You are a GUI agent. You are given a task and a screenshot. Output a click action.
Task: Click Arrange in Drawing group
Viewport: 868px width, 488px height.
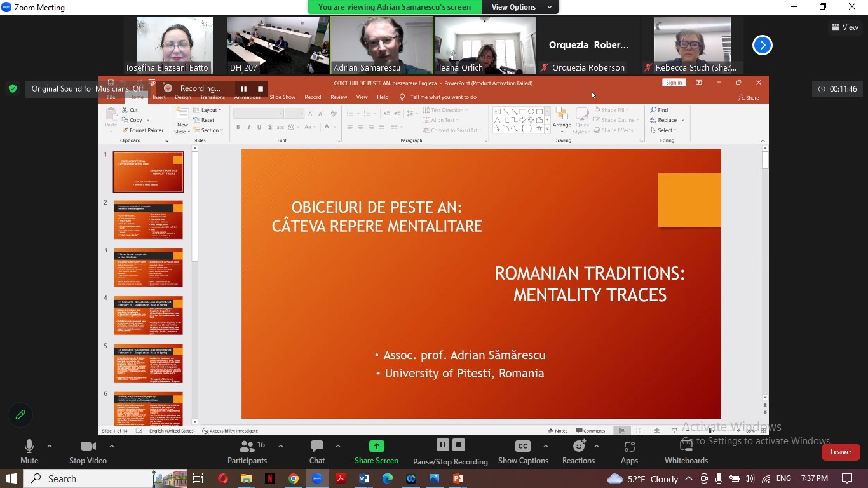(562, 119)
